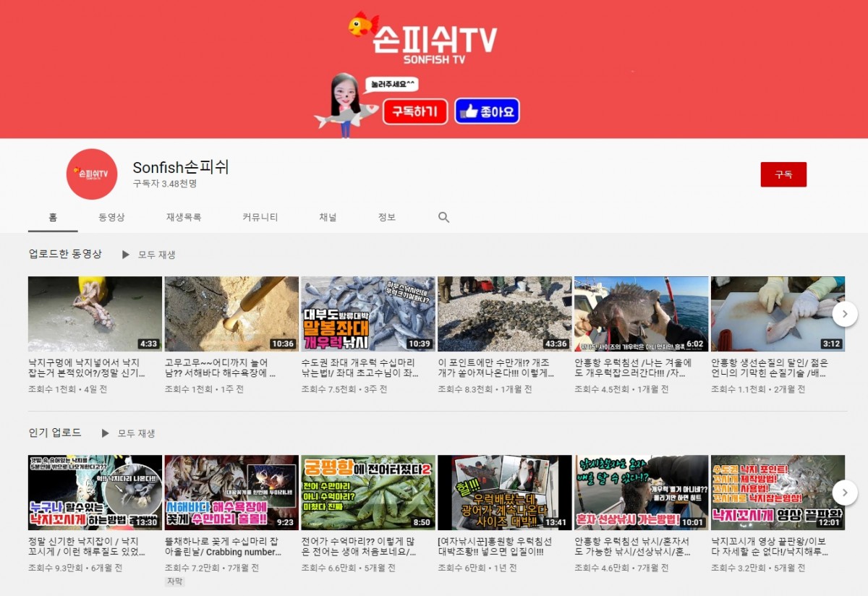The width and height of the screenshot is (868, 596).
Task: Go to the 정보 tab
Action: [387, 217]
